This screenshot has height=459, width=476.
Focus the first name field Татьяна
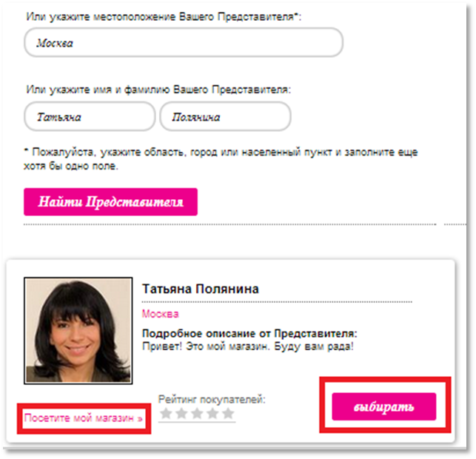point(90,116)
